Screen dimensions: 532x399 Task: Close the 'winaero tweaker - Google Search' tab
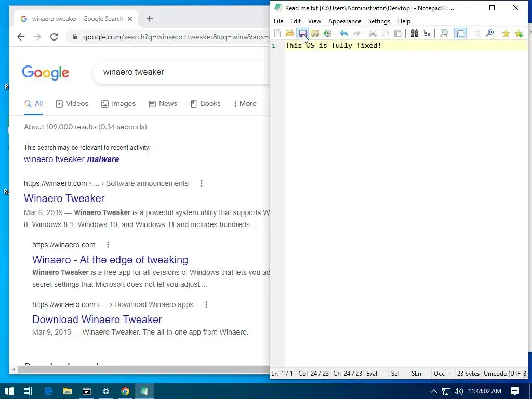pos(129,19)
